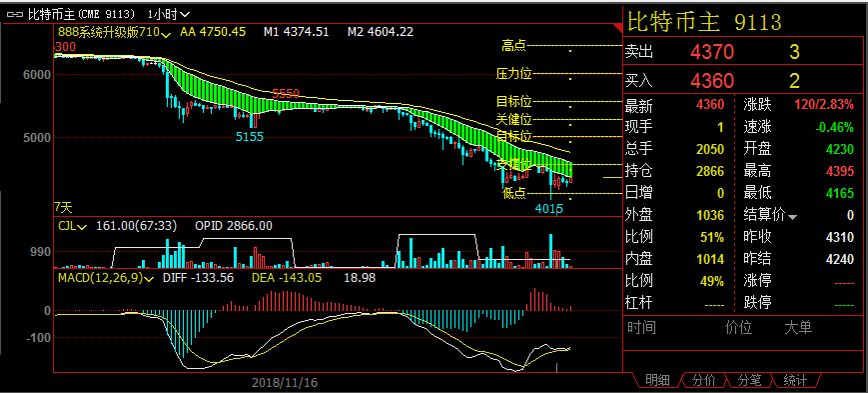
Task: Click the 压力位 line label
Action: point(513,73)
